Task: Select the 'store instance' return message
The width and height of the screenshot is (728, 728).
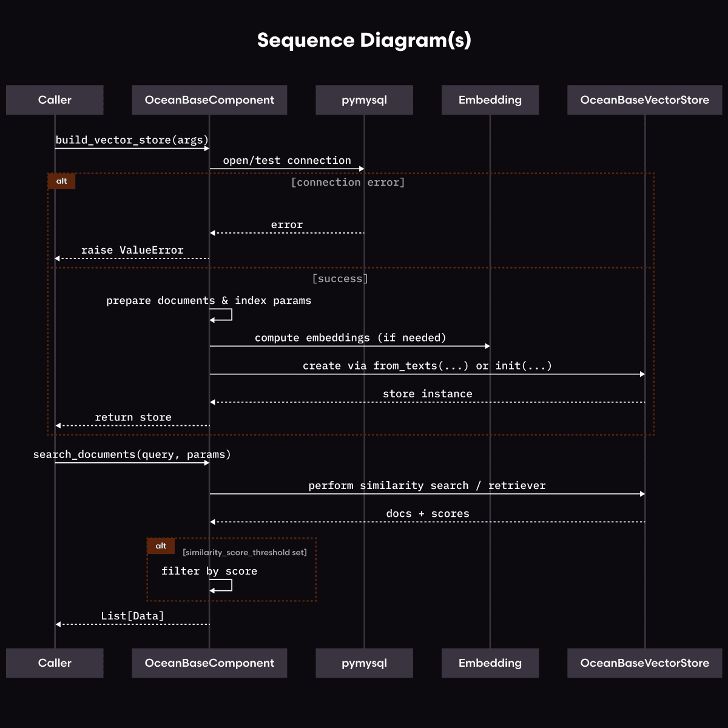Action: (x=427, y=394)
